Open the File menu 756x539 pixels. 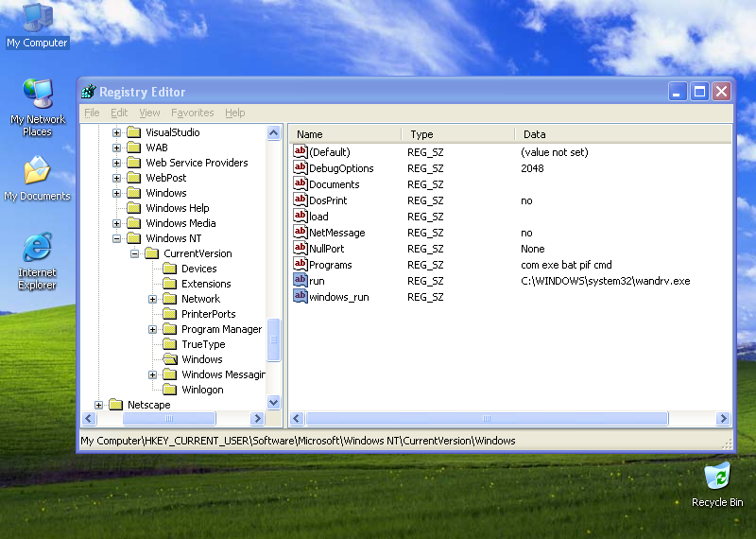[x=92, y=113]
